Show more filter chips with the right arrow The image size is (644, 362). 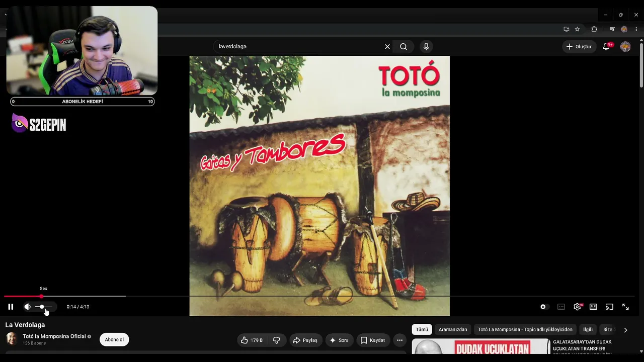(x=625, y=330)
